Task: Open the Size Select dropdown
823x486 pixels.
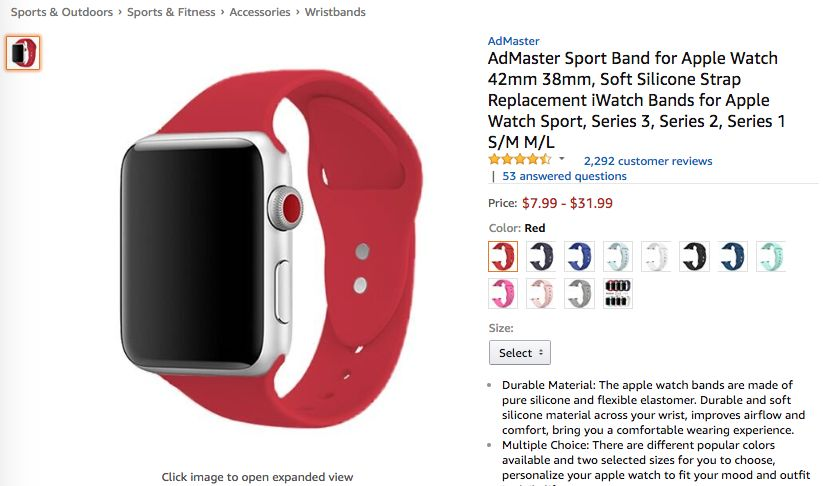Action: click(520, 353)
